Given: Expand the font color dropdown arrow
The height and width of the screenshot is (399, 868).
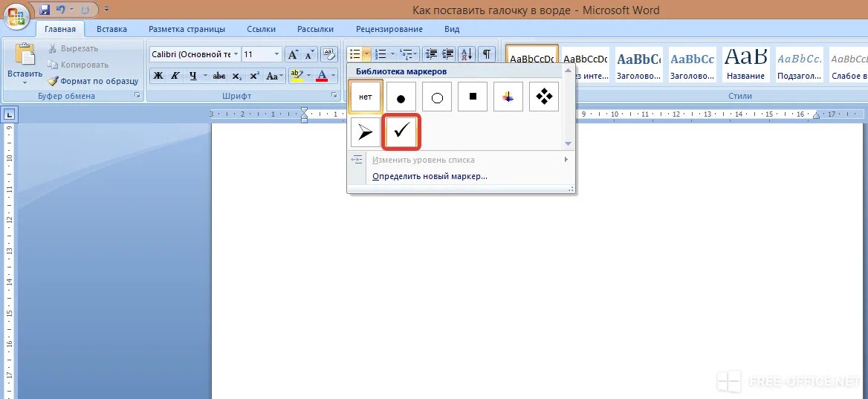Looking at the screenshot, I should pos(333,76).
